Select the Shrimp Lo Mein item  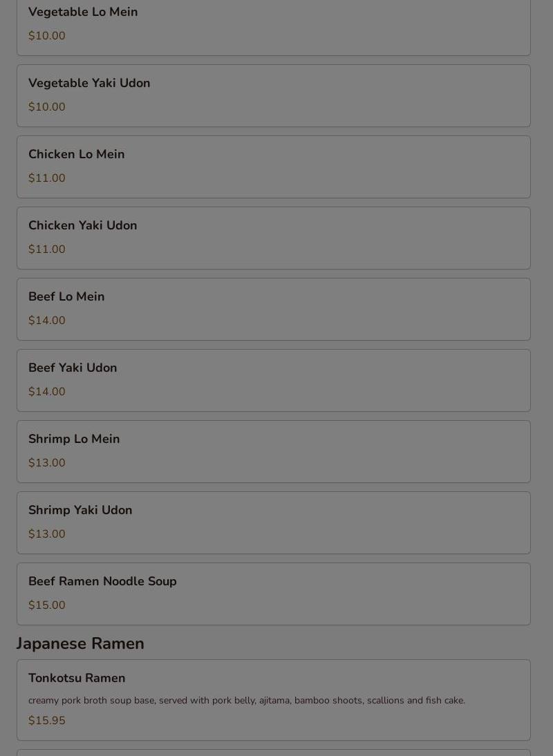[x=273, y=451]
